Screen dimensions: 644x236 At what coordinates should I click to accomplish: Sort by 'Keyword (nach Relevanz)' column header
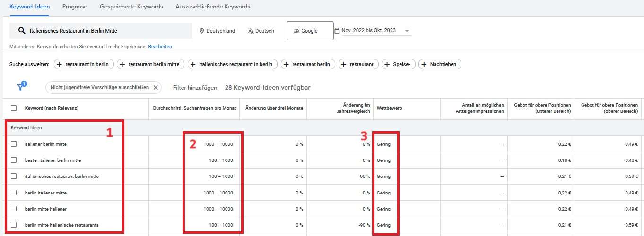[x=52, y=108]
